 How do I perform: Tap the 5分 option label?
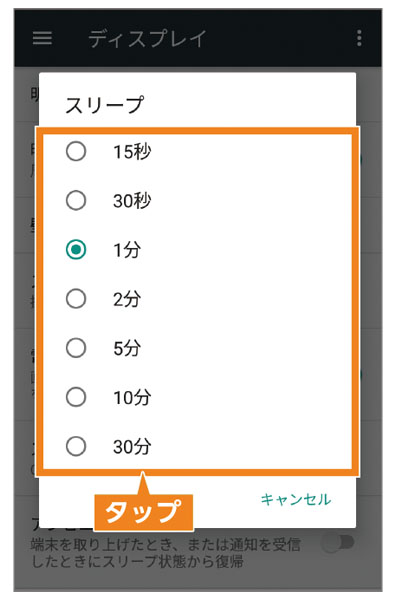pyautogui.click(x=127, y=348)
